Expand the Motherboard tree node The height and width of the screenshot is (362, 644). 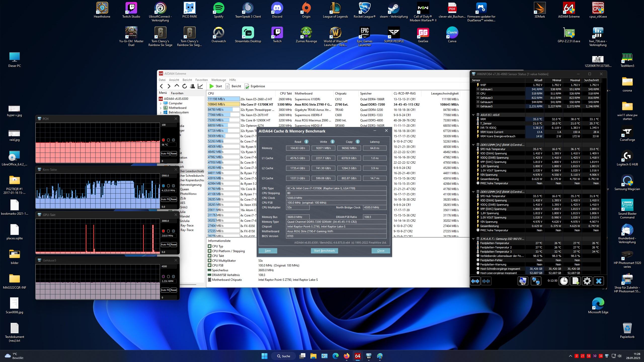tap(161, 108)
